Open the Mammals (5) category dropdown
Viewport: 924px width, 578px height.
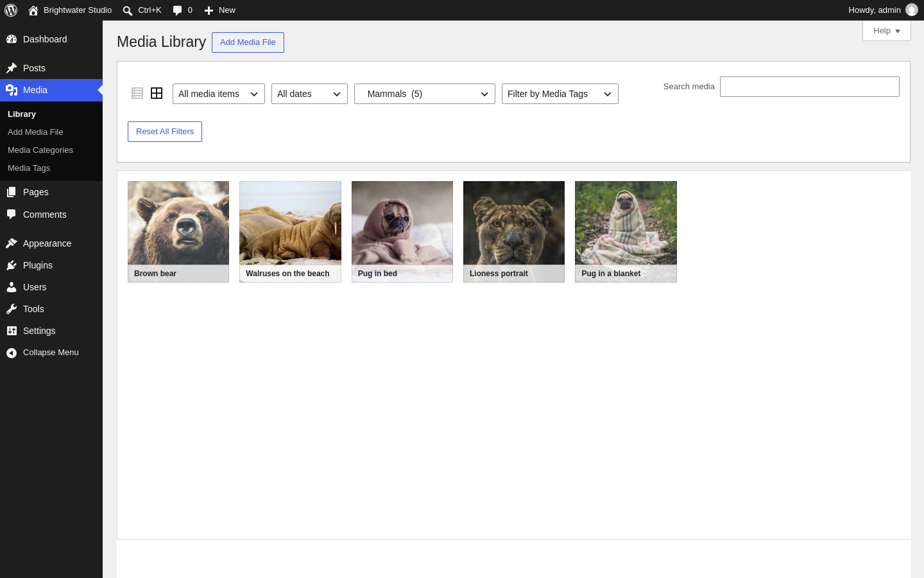click(x=425, y=94)
